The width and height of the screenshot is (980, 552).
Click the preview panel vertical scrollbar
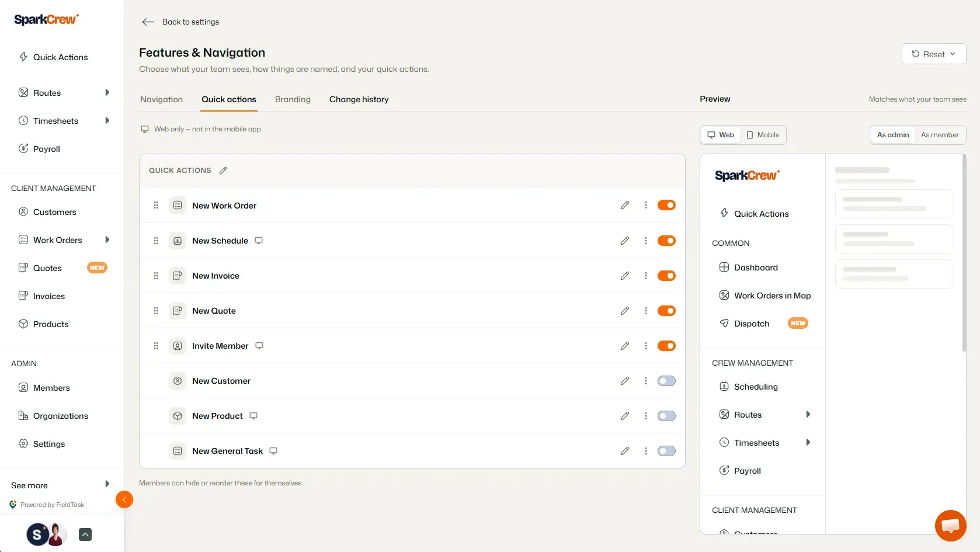tap(964, 253)
